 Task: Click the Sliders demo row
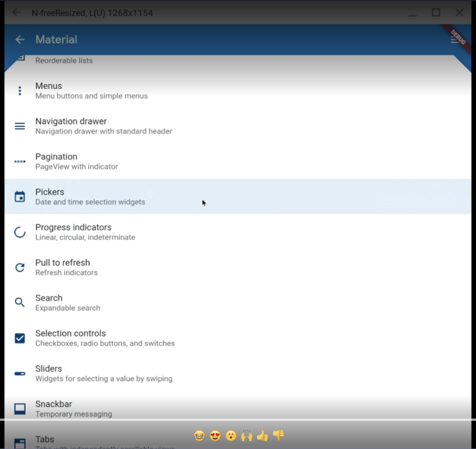(x=113, y=373)
